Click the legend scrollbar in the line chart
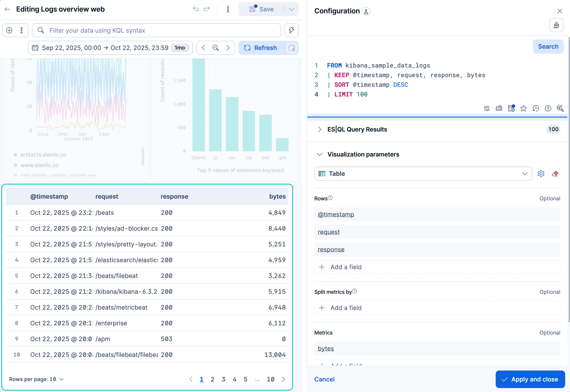 point(143,156)
